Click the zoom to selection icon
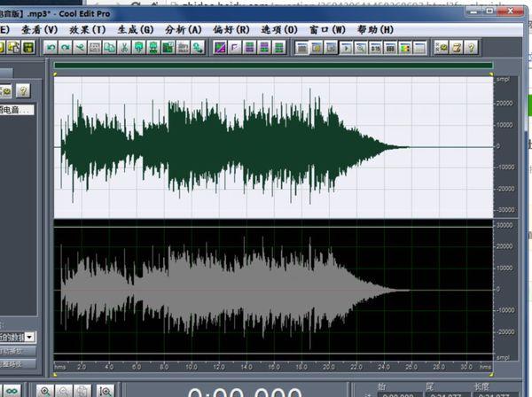Screen dimensions: 532x397 105,391
